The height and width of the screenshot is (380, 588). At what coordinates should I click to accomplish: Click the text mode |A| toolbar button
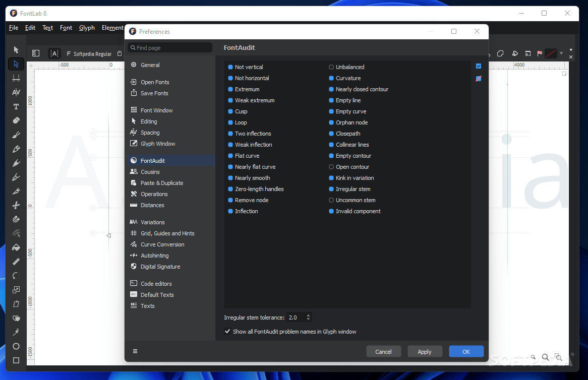point(54,53)
